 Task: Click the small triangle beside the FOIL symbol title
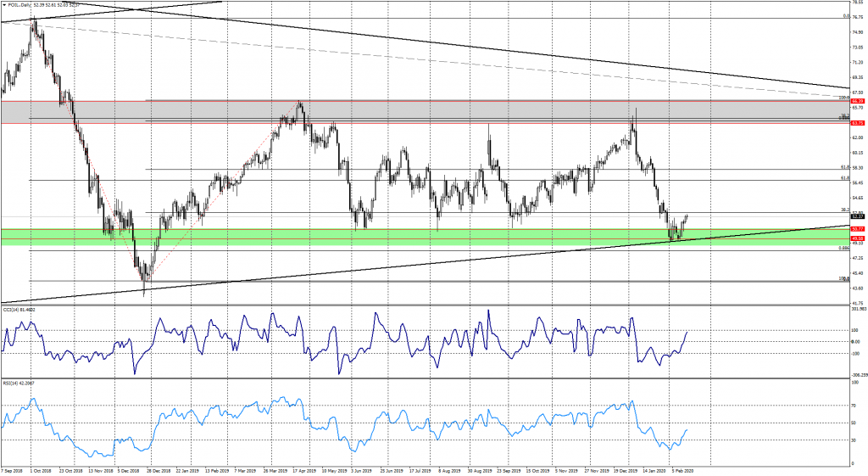click(x=6, y=4)
